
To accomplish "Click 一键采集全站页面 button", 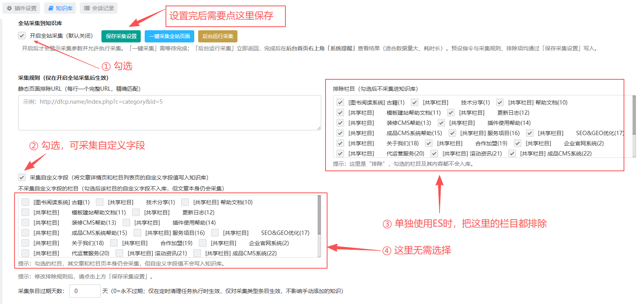I will click(x=169, y=36).
